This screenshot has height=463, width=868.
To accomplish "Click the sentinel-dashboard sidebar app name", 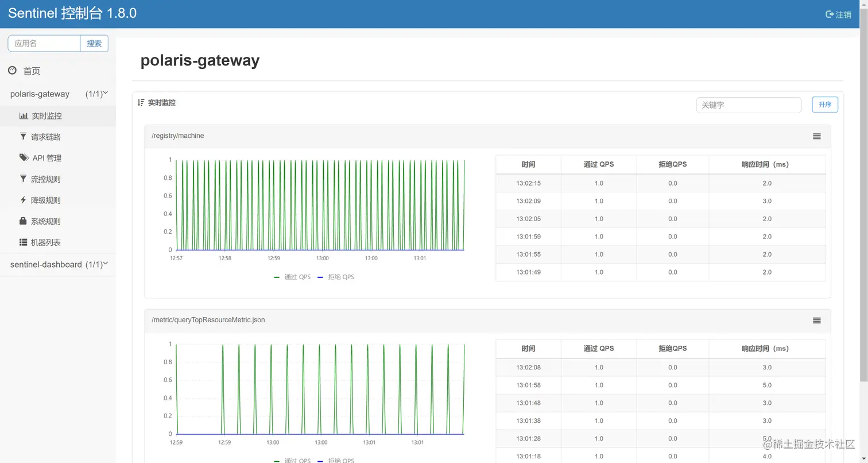I will (46, 264).
